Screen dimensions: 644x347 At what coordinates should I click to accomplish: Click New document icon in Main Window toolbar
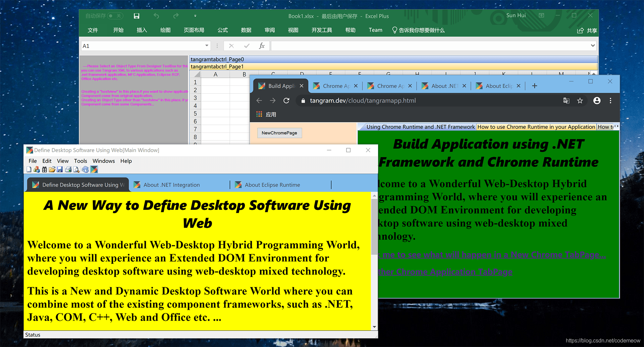[x=29, y=169]
